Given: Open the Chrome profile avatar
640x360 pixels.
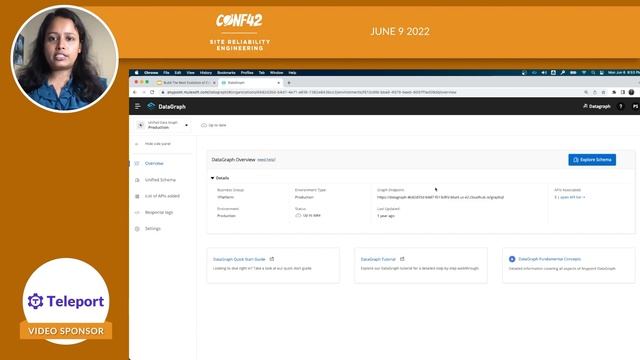Looking at the screenshot, I should pos(631,92).
